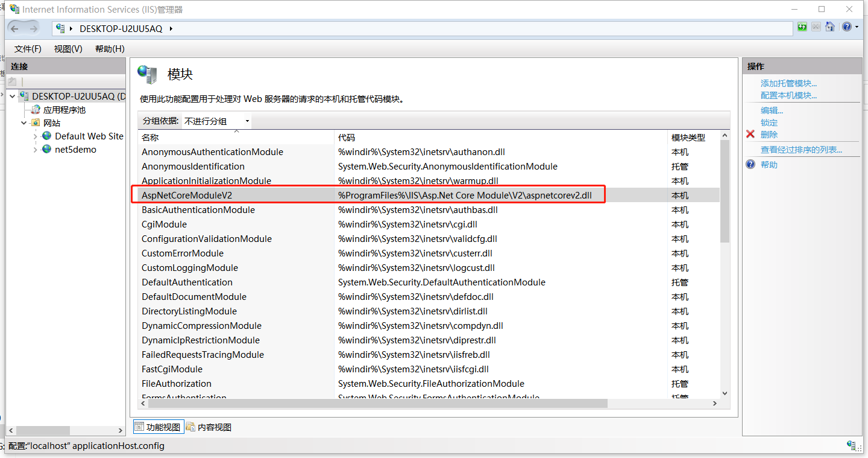Sort by the 名称 column header
This screenshot has width=868, height=458.
236,138
